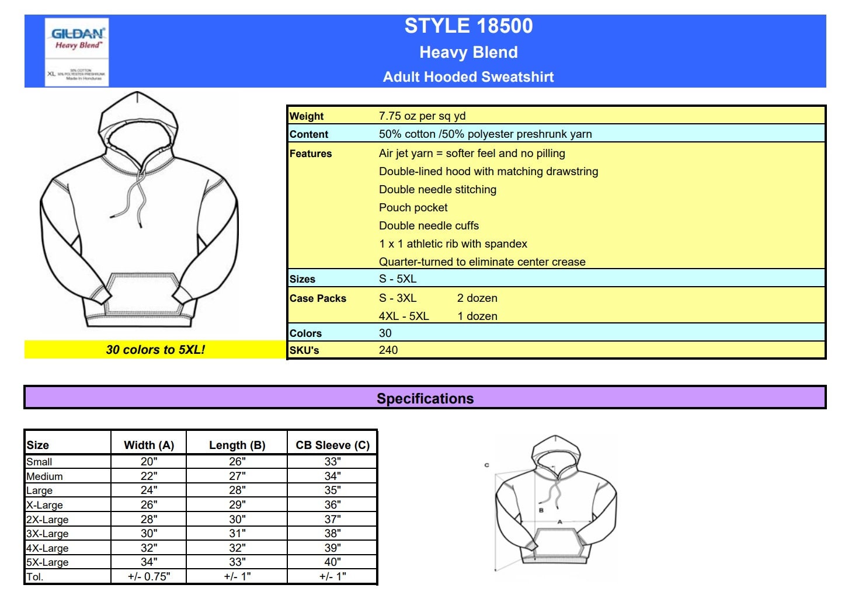
Task: Click the Large width cell "24""
Action: coord(149,490)
